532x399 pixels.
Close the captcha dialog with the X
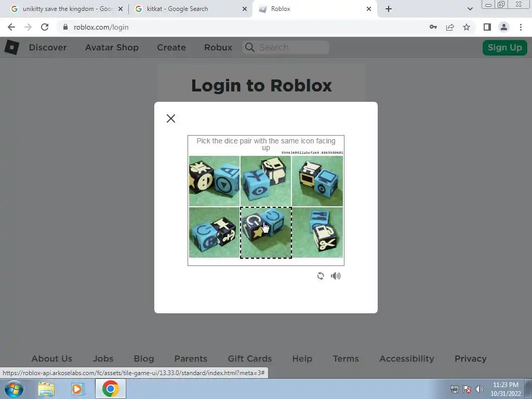point(170,118)
